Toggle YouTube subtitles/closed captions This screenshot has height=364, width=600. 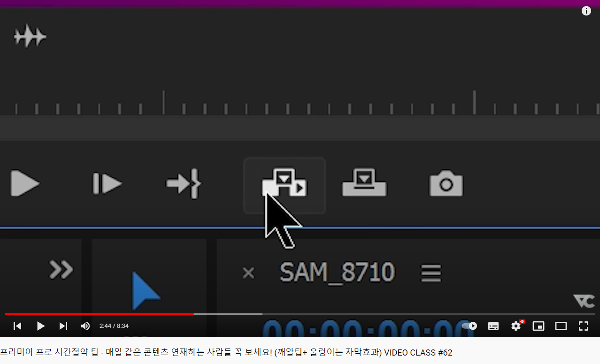[x=493, y=326]
